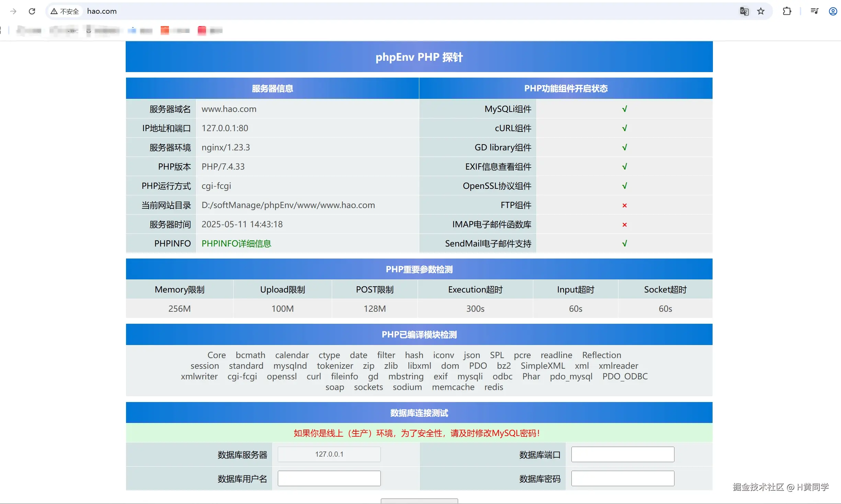Open the extensions puzzle icon
The image size is (841, 504).
click(787, 11)
